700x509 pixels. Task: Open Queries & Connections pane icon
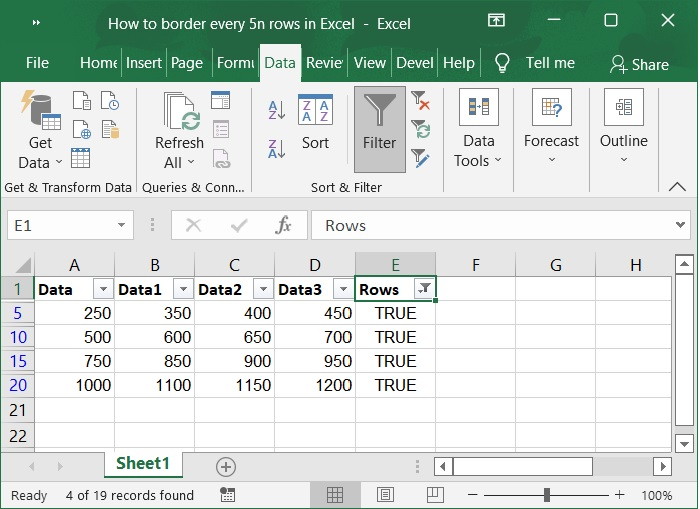click(221, 100)
